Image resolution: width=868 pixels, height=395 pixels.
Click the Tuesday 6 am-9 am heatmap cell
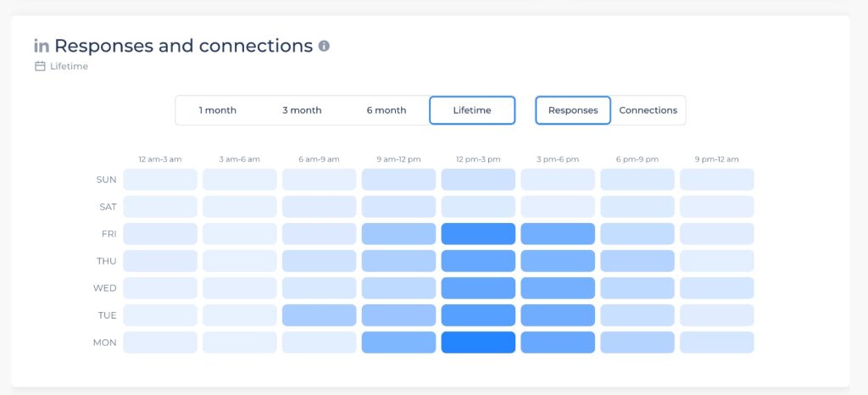tap(319, 314)
